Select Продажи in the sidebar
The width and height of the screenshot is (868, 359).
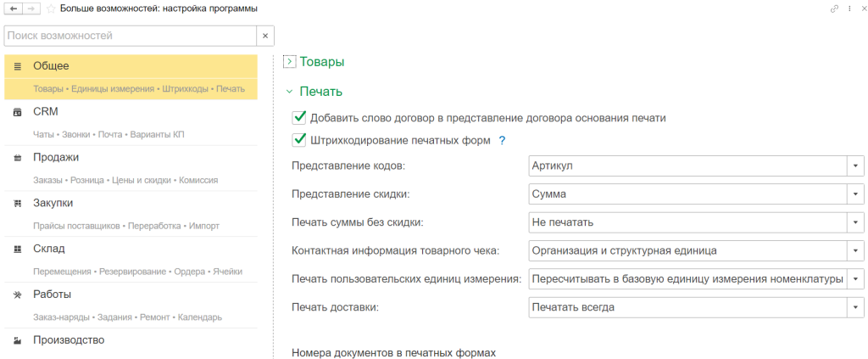pyautogui.click(x=56, y=157)
